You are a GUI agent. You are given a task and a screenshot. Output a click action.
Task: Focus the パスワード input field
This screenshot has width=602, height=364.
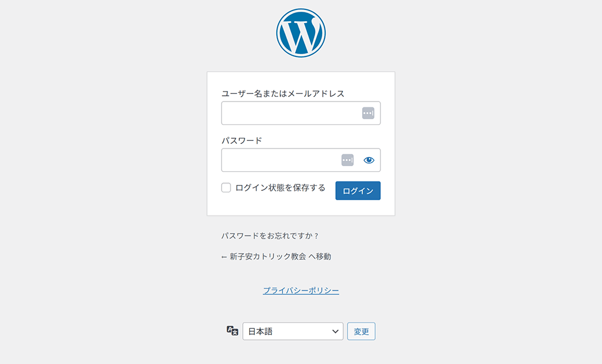coord(301,160)
